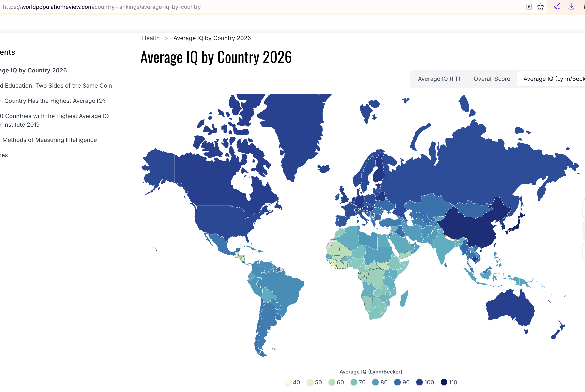Select the Overall Score tab
The width and height of the screenshot is (585, 392).
[x=492, y=79]
